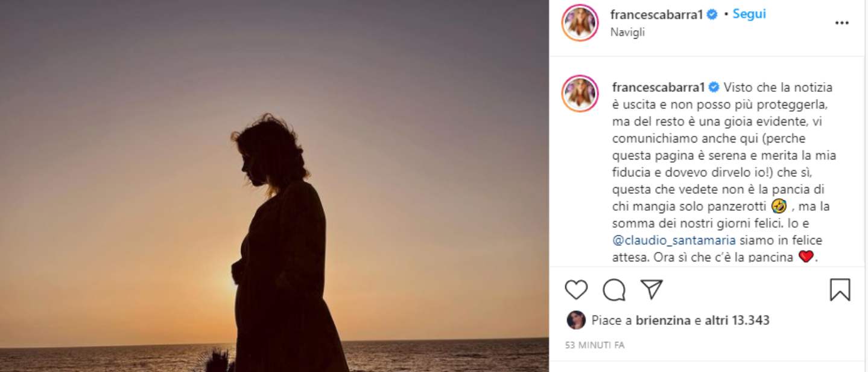Image resolution: width=868 pixels, height=372 pixels.
Task: Click the Segui follow button
Action: 749,14
